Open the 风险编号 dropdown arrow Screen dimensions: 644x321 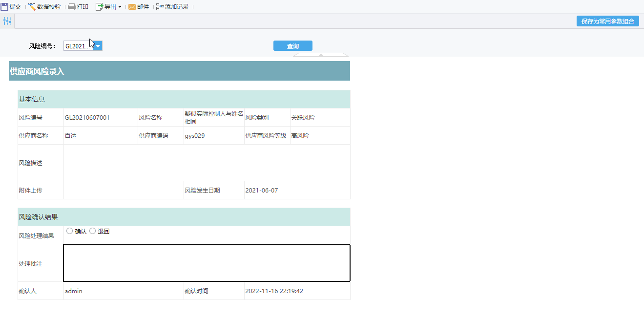point(98,46)
